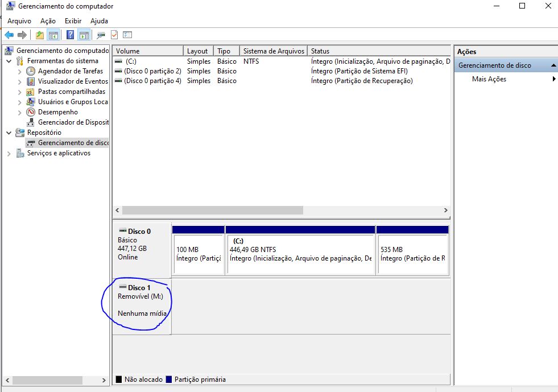The image size is (558, 392).
Task: Open the Ação menu
Action: [48, 21]
